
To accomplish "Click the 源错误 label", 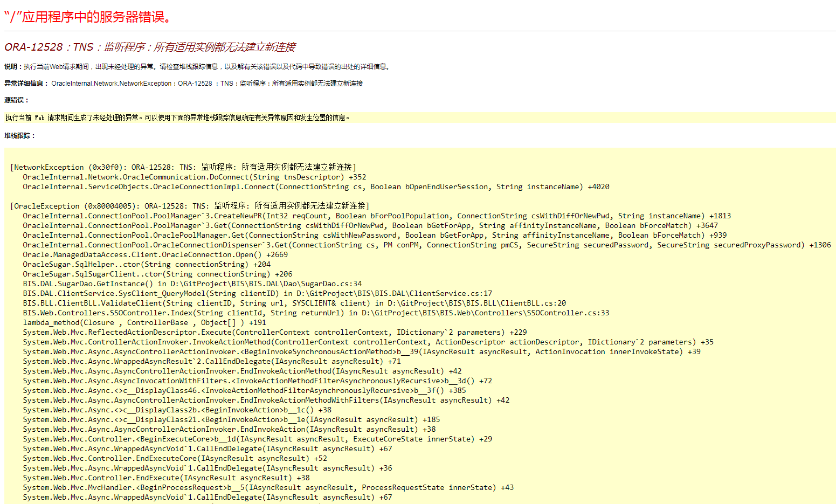I will (x=16, y=100).
